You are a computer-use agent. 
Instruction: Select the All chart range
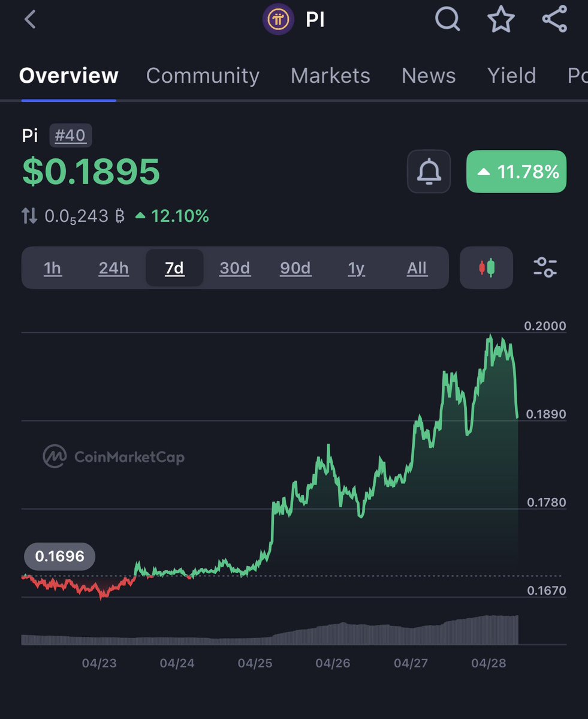pos(417,268)
